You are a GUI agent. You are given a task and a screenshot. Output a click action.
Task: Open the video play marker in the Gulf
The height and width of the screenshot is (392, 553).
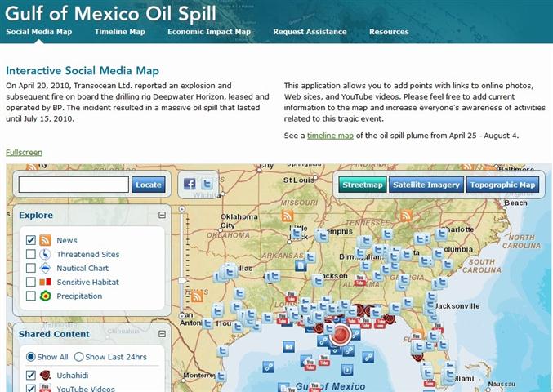point(347,370)
